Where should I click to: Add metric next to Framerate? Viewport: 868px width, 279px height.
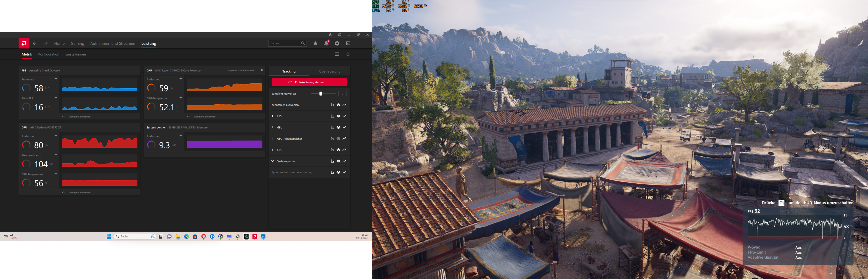click(x=56, y=79)
